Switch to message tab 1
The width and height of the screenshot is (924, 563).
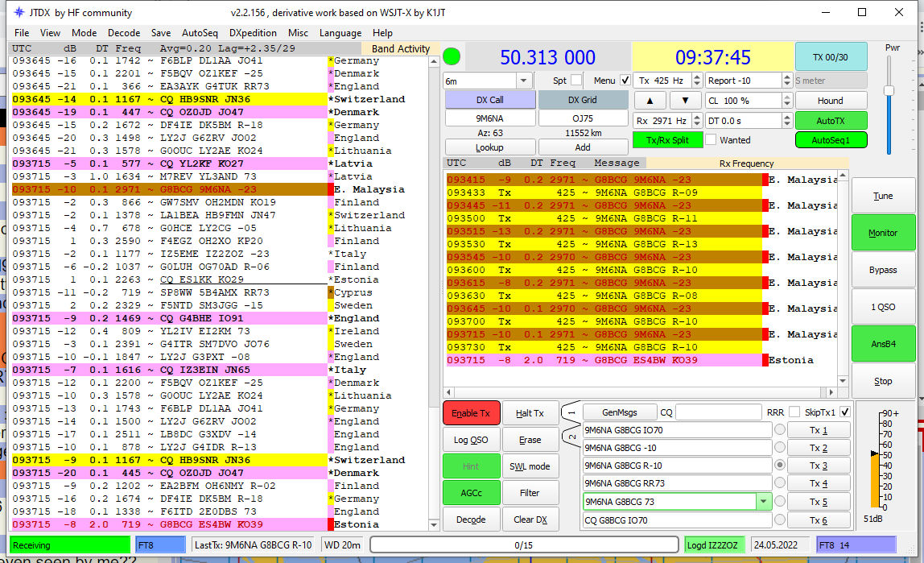click(x=571, y=412)
